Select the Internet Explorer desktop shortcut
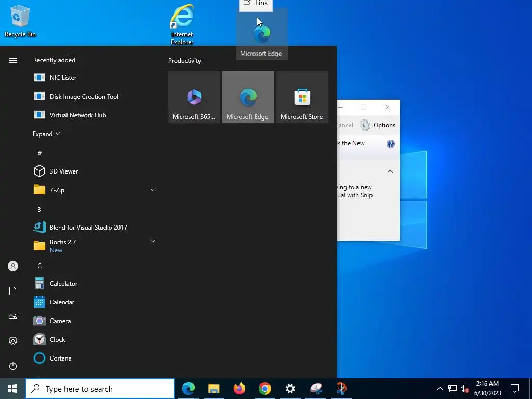Viewport: 532px width, 399px height. click(x=182, y=24)
